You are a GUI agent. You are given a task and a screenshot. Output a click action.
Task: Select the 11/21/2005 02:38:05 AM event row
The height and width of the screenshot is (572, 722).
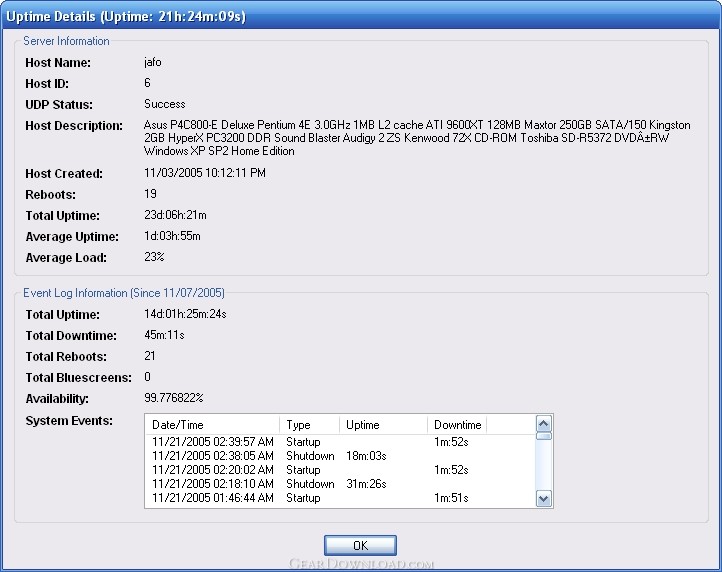point(340,456)
